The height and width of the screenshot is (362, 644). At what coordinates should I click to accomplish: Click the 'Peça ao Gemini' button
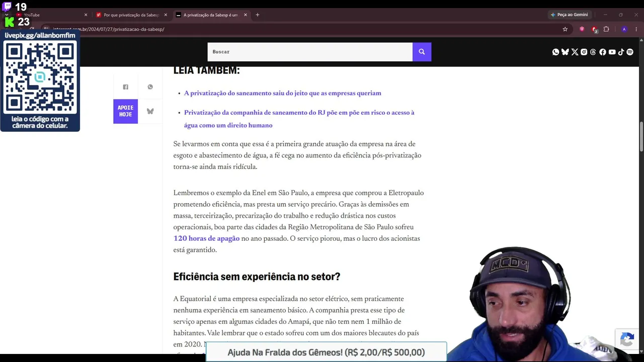(x=570, y=15)
